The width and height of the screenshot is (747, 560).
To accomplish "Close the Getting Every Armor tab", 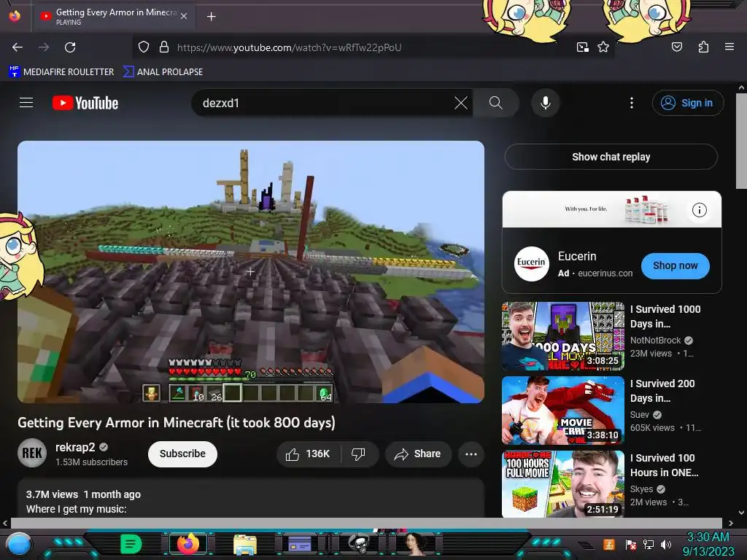I will coord(184,16).
